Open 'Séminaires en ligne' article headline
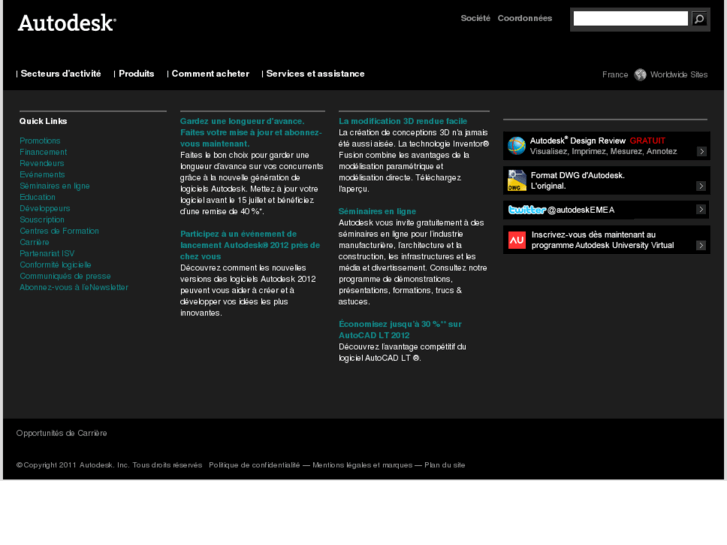This screenshot has width=727, height=545. coord(377,212)
